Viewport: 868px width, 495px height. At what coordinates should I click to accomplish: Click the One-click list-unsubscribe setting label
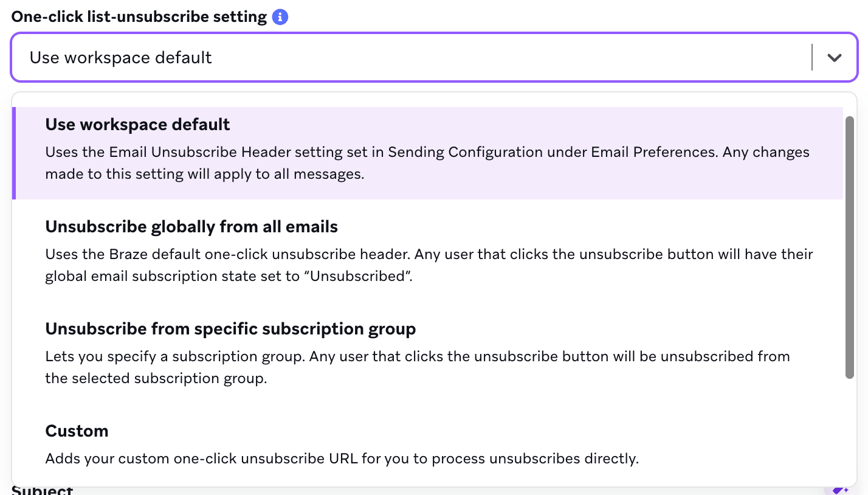click(x=139, y=17)
